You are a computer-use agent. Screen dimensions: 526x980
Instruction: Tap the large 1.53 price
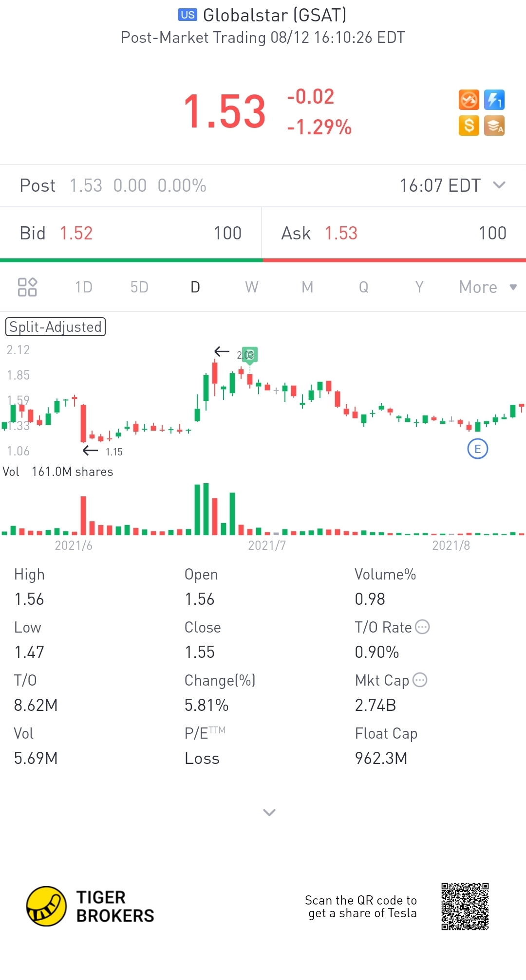pos(225,112)
